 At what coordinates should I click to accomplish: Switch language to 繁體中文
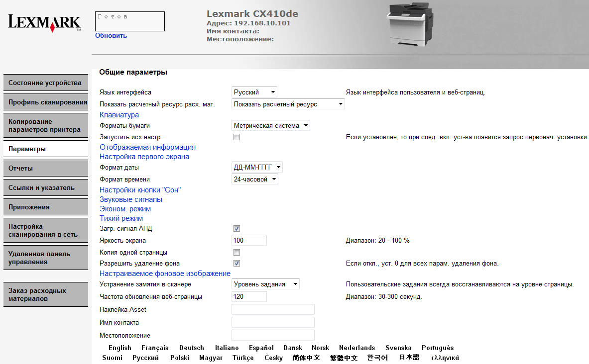coord(344,358)
